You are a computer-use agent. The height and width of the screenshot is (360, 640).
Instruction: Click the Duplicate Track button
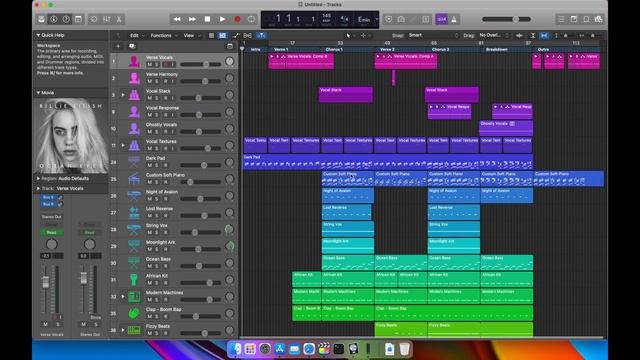(132, 46)
